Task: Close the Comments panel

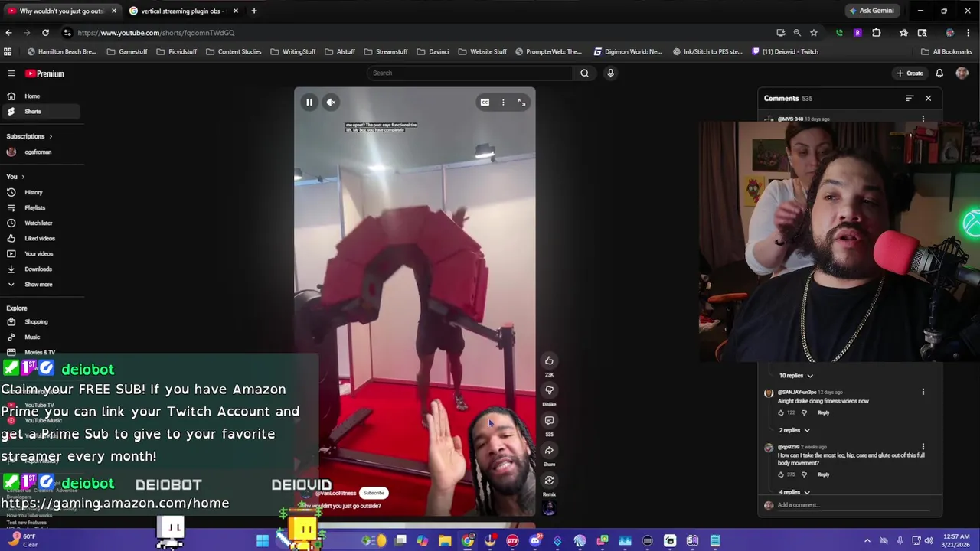Action: tap(928, 98)
